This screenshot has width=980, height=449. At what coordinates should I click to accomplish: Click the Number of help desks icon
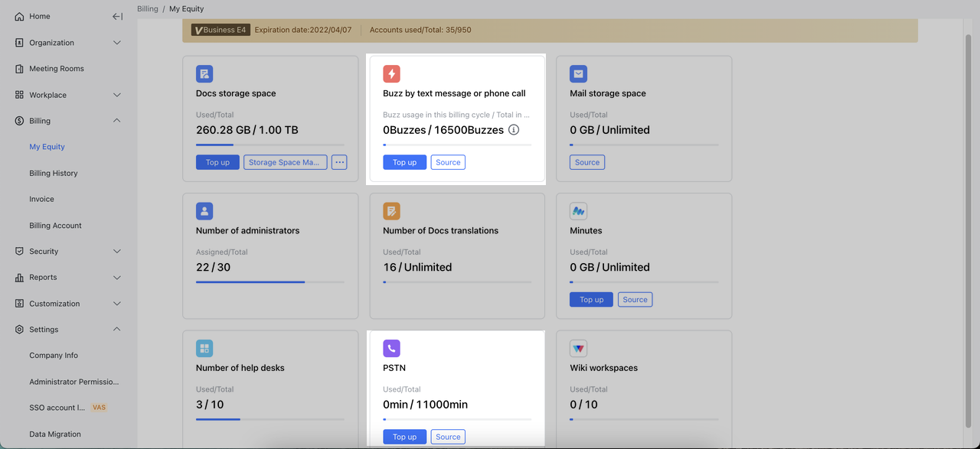point(204,348)
